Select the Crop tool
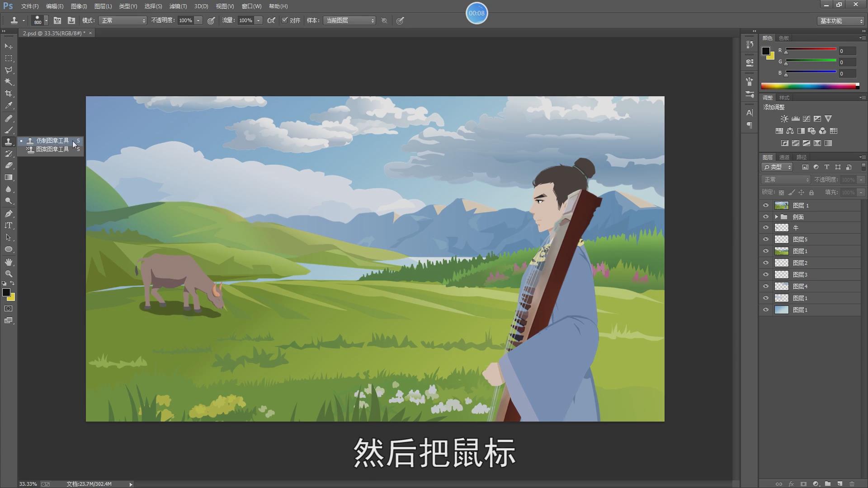The height and width of the screenshot is (488, 868). click(x=9, y=94)
